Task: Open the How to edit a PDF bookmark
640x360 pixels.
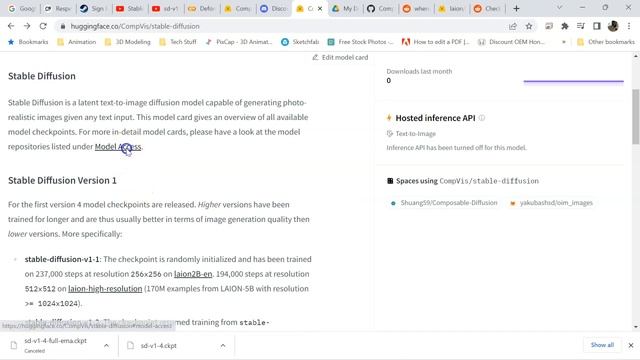Action: coord(436,42)
